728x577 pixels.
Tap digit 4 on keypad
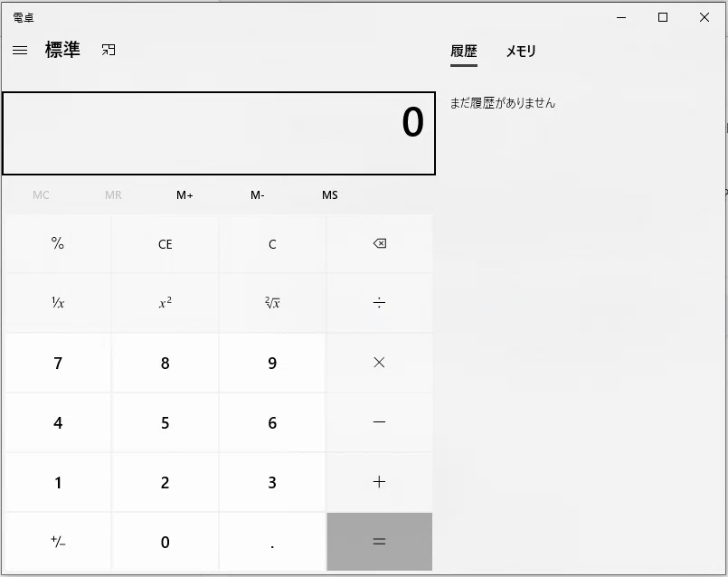click(58, 422)
